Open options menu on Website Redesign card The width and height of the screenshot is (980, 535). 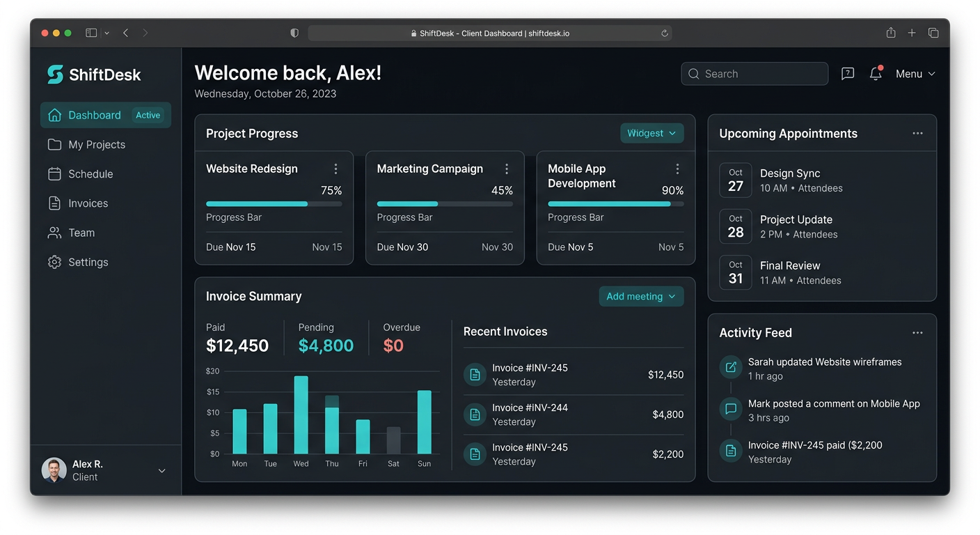335,169
